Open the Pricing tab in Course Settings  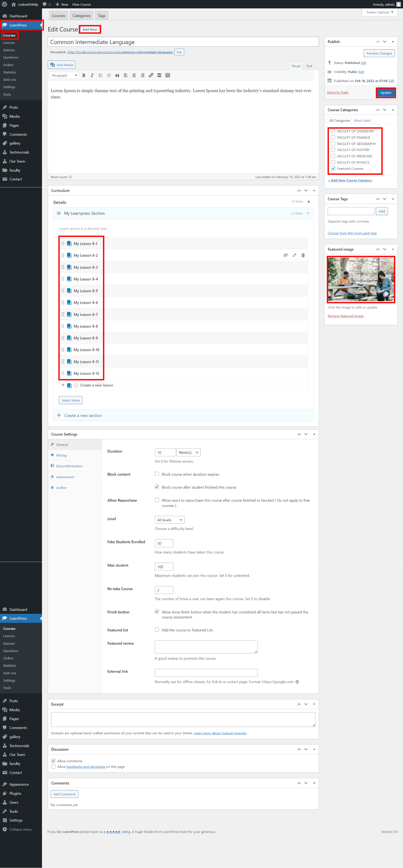pyautogui.click(x=61, y=455)
